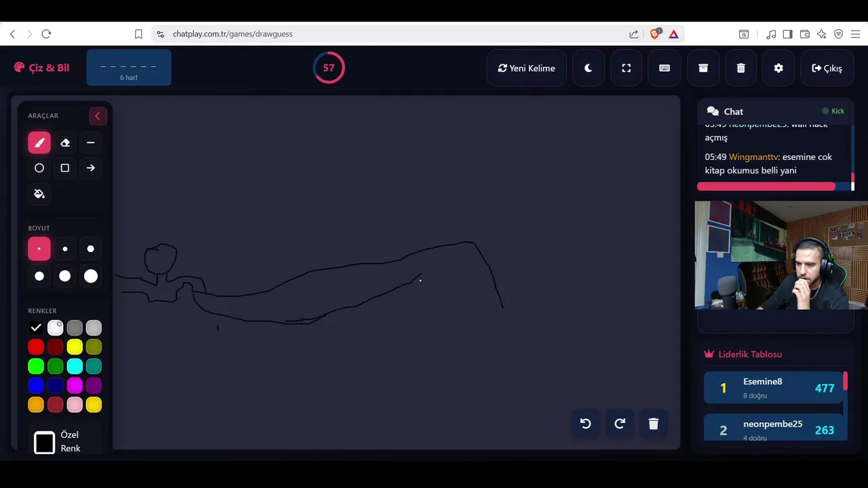Click the Yeni Kelime button
The height and width of the screenshot is (488, 868).
click(527, 68)
